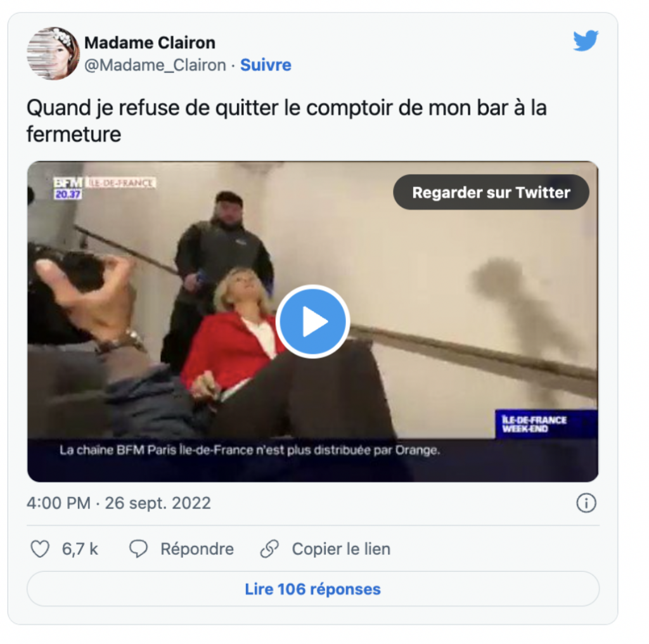Click the Regarder sur Twitter button

coord(491,193)
